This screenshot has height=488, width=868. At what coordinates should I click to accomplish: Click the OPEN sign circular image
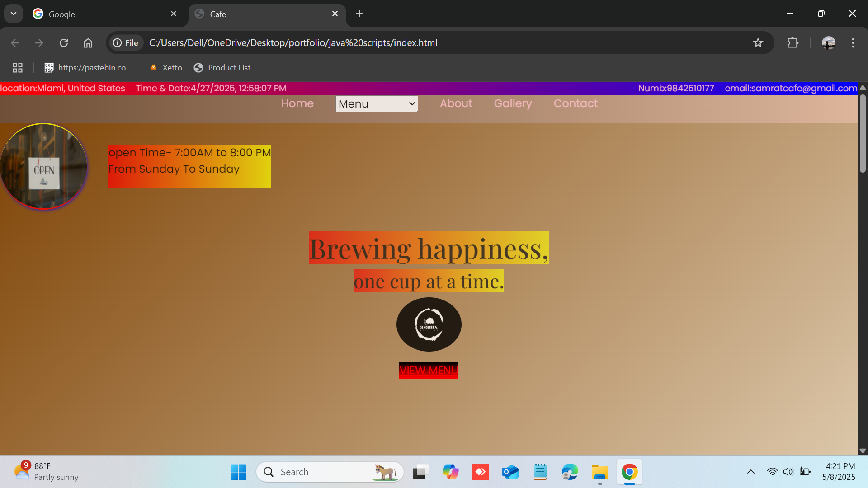[44, 166]
